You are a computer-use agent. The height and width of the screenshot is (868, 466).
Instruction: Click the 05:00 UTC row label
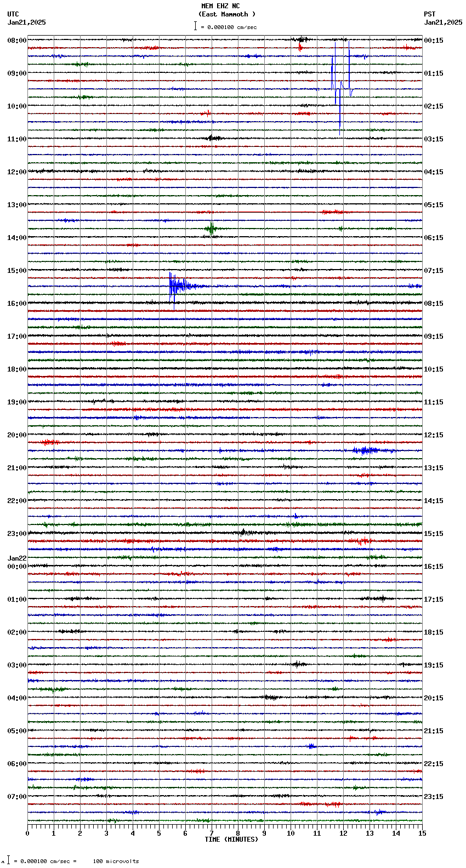tap(17, 731)
